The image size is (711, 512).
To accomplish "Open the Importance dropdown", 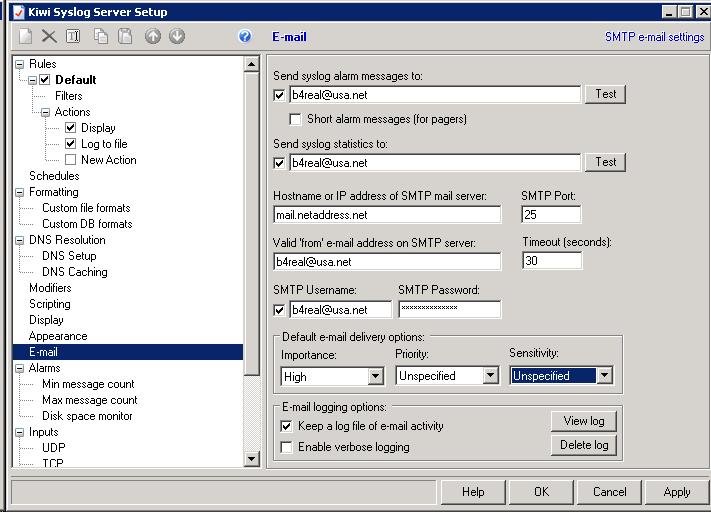I will click(375, 376).
